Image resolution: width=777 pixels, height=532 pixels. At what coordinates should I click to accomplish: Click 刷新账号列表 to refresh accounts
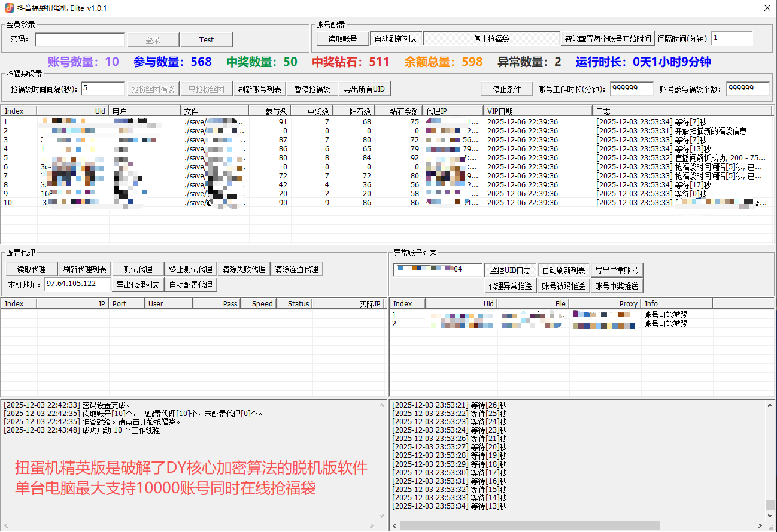pos(260,89)
